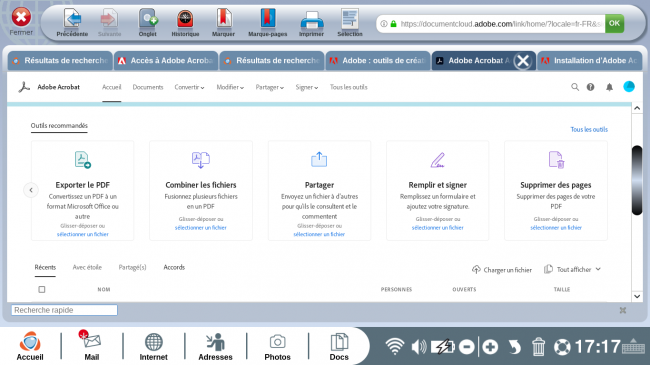
Task: Click the Tous les outils link at right
Action: click(589, 129)
